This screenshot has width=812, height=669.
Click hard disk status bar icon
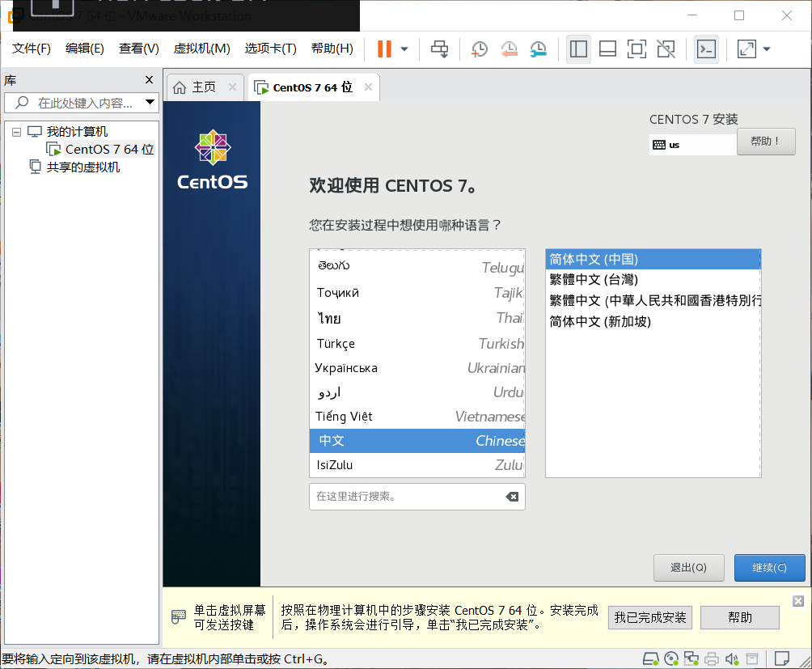tap(650, 658)
